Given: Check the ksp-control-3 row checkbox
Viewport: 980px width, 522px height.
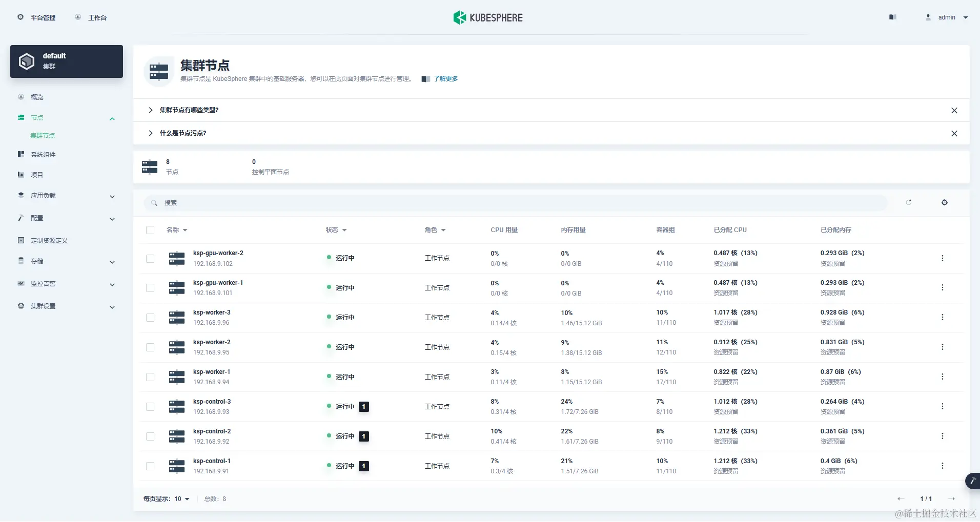Looking at the screenshot, I should 150,407.
